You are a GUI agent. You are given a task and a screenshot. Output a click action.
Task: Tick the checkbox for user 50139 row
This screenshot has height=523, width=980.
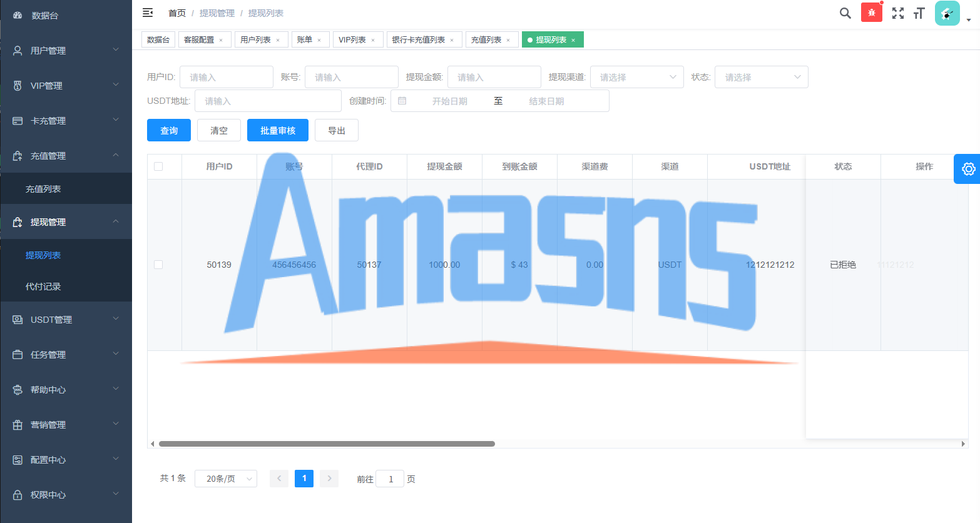(x=158, y=265)
